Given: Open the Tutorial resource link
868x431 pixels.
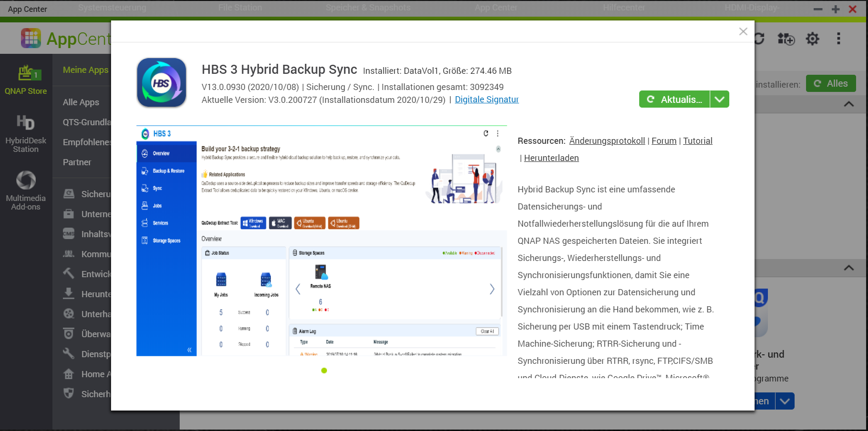Looking at the screenshot, I should pos(697,141).
